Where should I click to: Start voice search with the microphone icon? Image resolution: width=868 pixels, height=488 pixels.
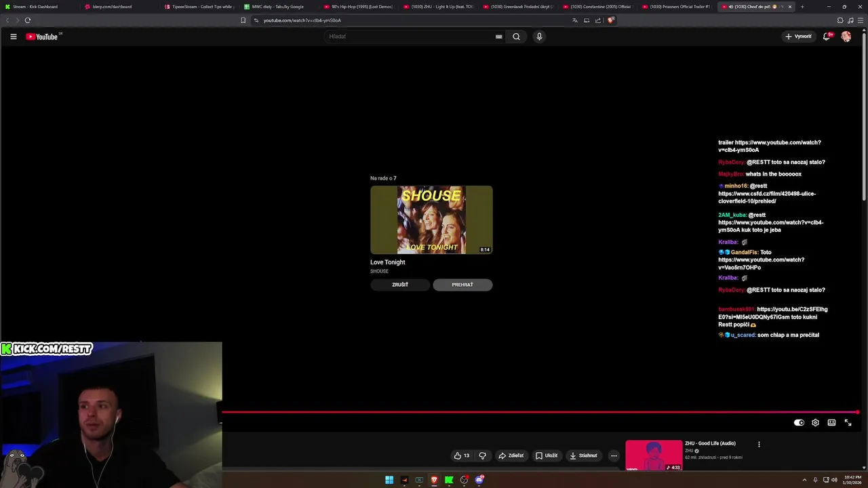539,37
